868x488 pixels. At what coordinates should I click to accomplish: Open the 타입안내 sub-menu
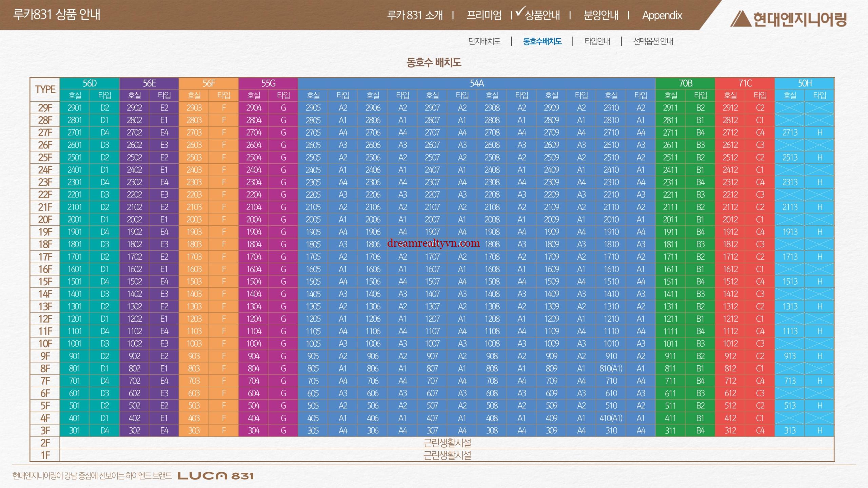pyautogui.click(x=597, y=41)
